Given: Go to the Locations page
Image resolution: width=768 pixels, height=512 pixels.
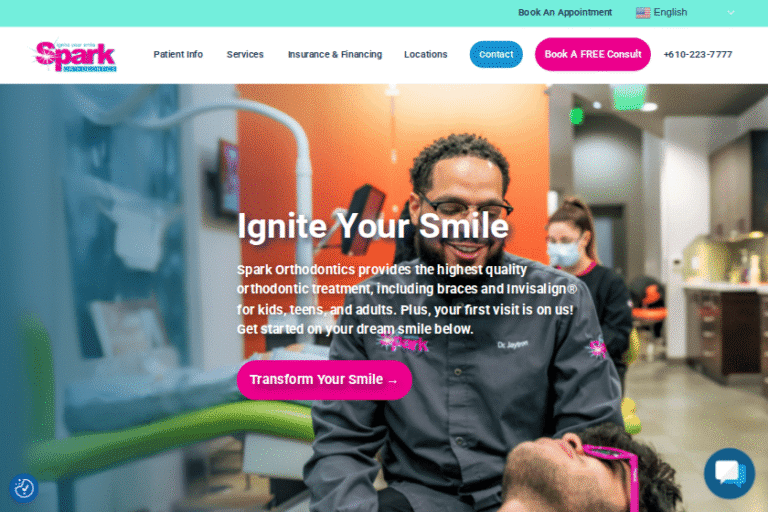Looking at the screenshot, I should (425, 54).
